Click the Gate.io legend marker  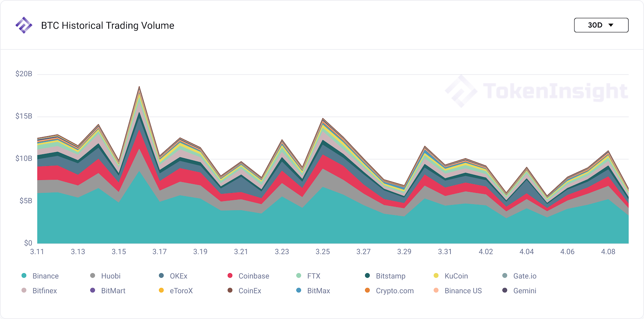click(x=505, y=275)
